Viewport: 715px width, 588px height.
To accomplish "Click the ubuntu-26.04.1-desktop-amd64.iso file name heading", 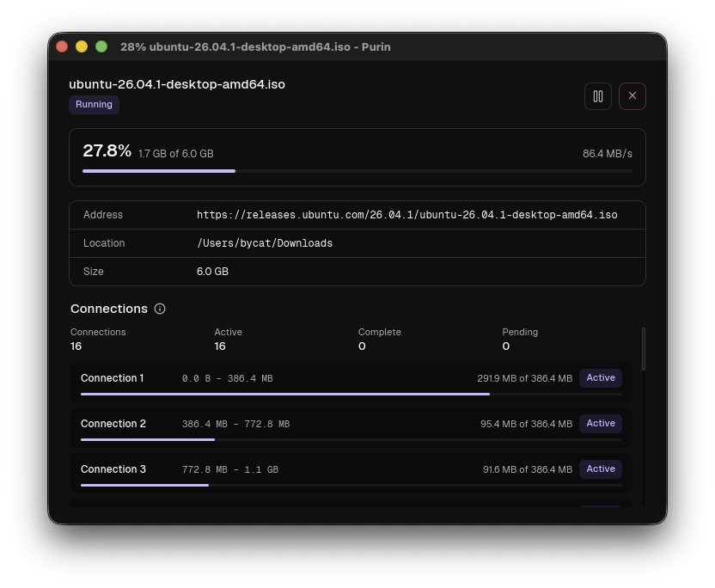I will 177,84.
